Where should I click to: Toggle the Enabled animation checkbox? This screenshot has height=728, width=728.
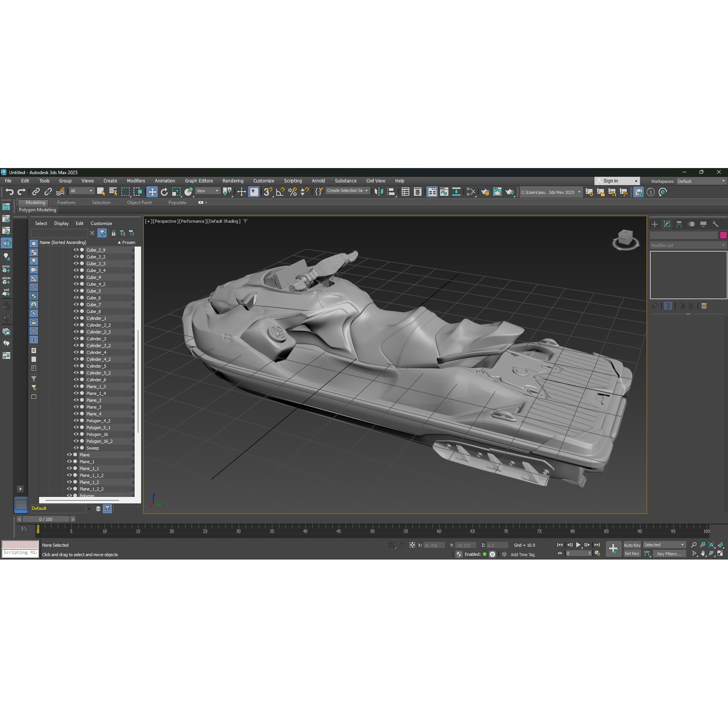(484, 554)
